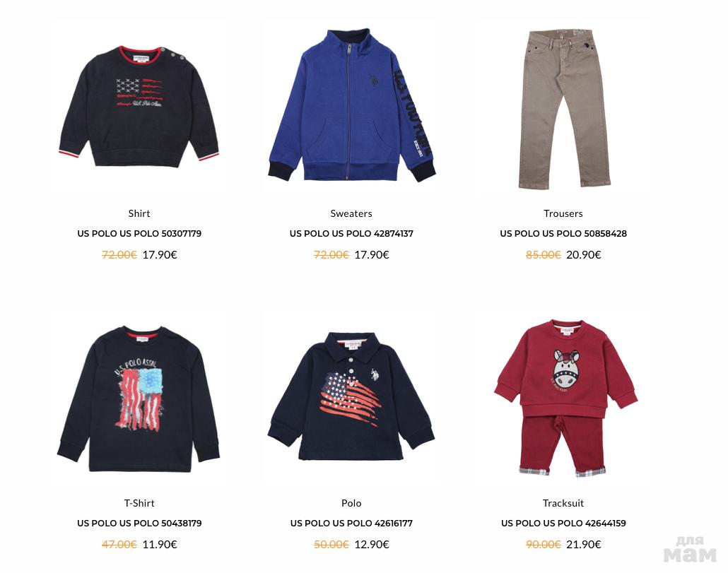Image resolution: width=728 pixels, height=573 pixels.
Task: Click the Polo category label
Action: click(x=351, y=503)
